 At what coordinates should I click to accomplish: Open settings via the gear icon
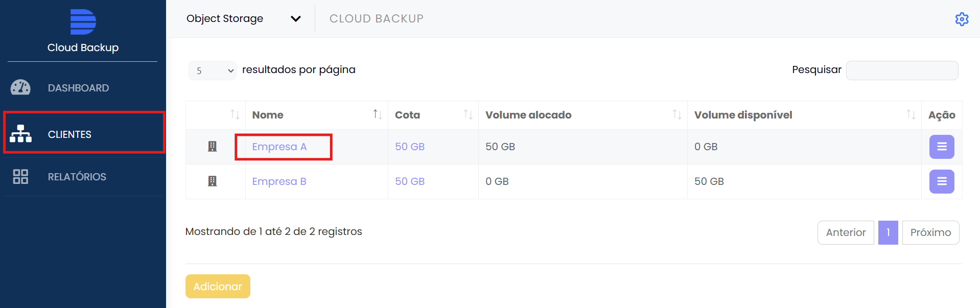(962, 19)
